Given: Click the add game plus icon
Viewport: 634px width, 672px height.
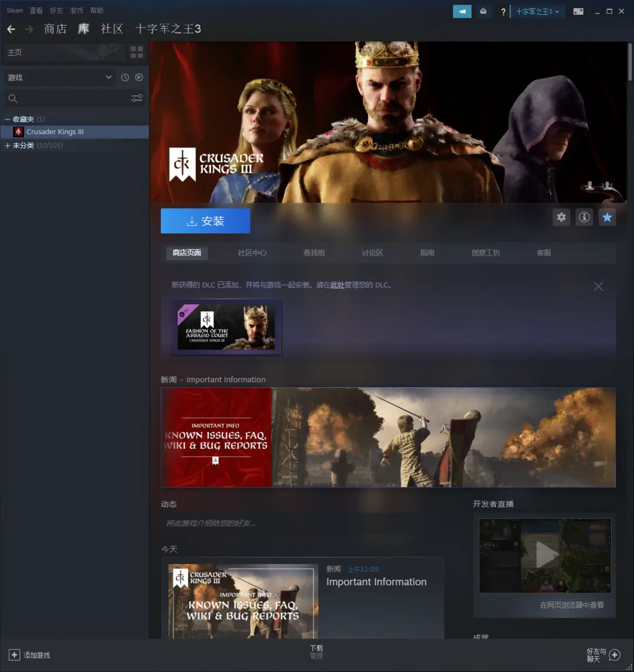Looking at the screenshot, I should [x=14, y=655].
